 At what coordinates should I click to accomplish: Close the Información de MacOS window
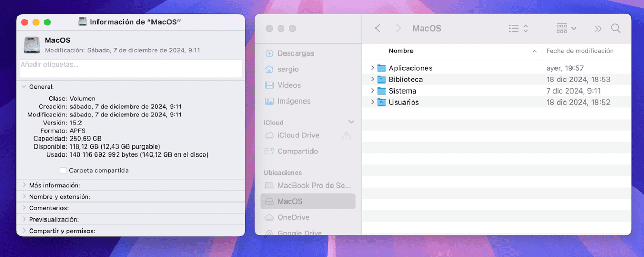[x=25, y=22]
